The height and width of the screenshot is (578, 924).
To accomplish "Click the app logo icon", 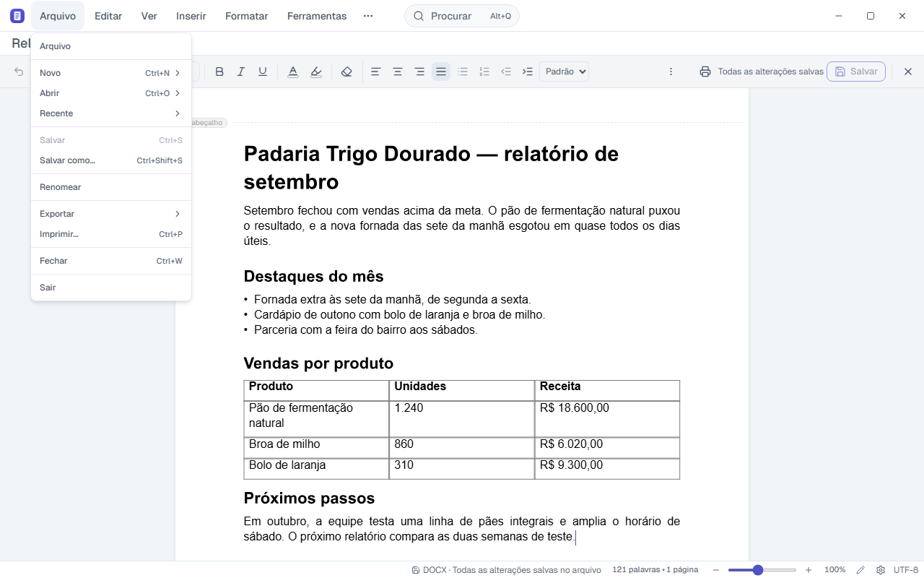I will (x=17, y=16).
